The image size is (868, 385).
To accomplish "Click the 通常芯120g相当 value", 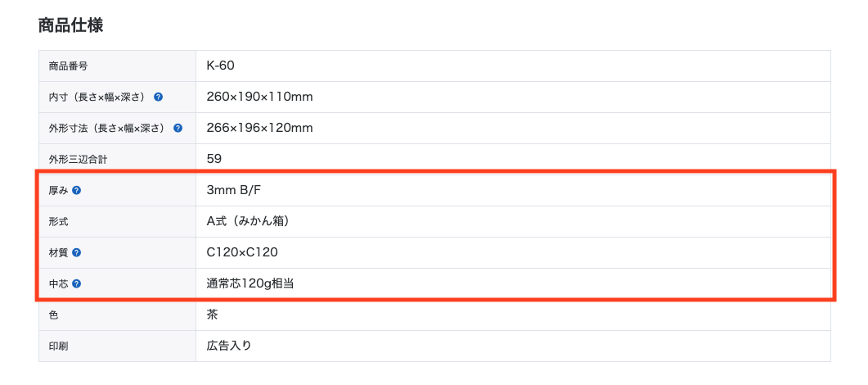I will point(250,283).
